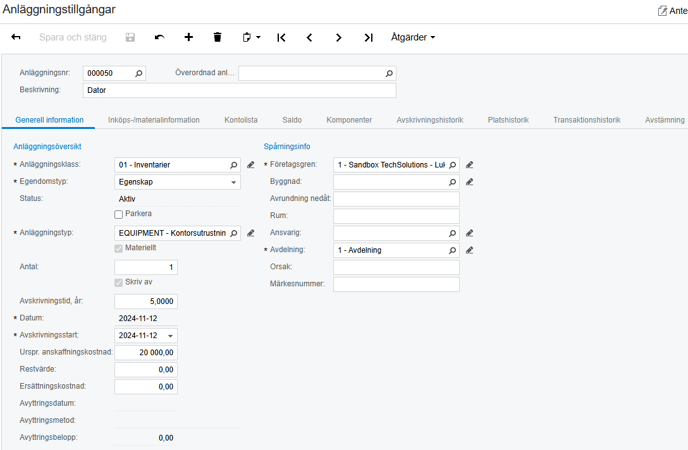Click the back arrow icon in toolbar
688x450 pixels.
pos(16,38)
